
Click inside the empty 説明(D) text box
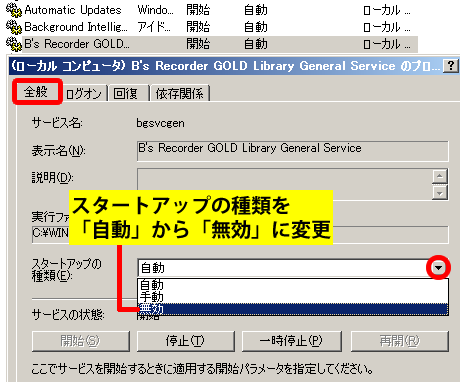coord(284,184)
